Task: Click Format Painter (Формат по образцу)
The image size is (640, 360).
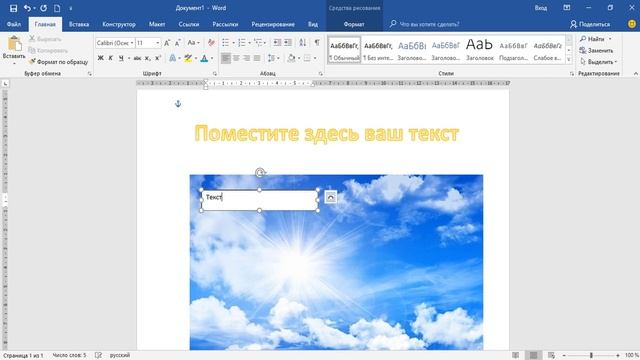Action: point(58,62)
